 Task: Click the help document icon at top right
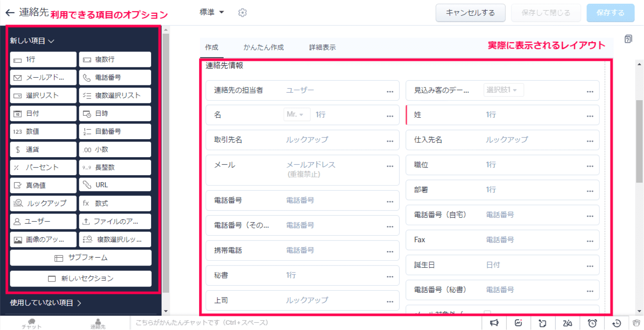(x=628, y=39)
